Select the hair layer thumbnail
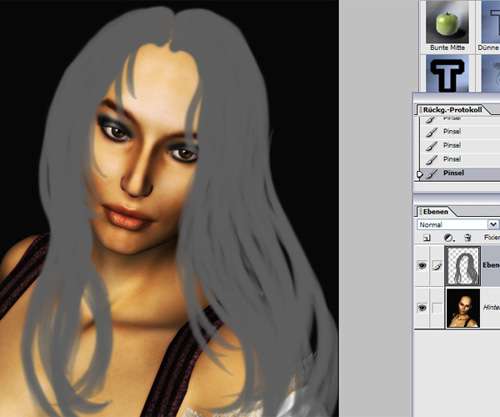This screenshot has width=500, height=417. point(463,266)
